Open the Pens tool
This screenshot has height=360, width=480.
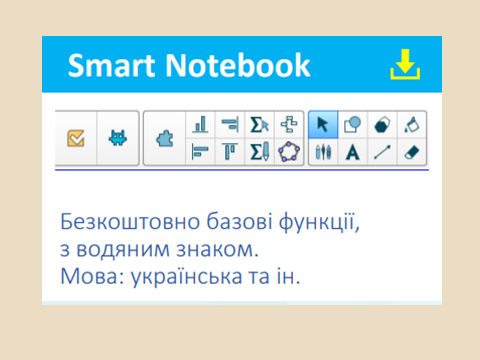(x=323, y=152)
